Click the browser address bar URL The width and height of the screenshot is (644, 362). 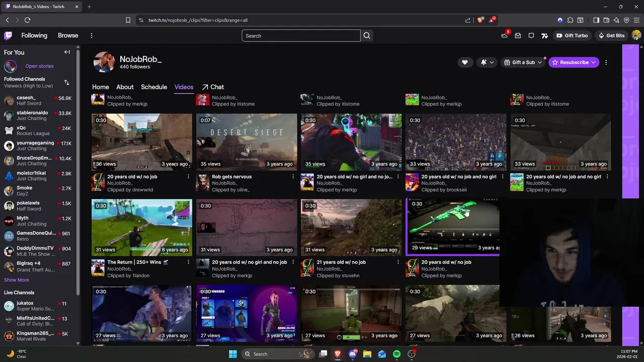[x=198, y=20]
